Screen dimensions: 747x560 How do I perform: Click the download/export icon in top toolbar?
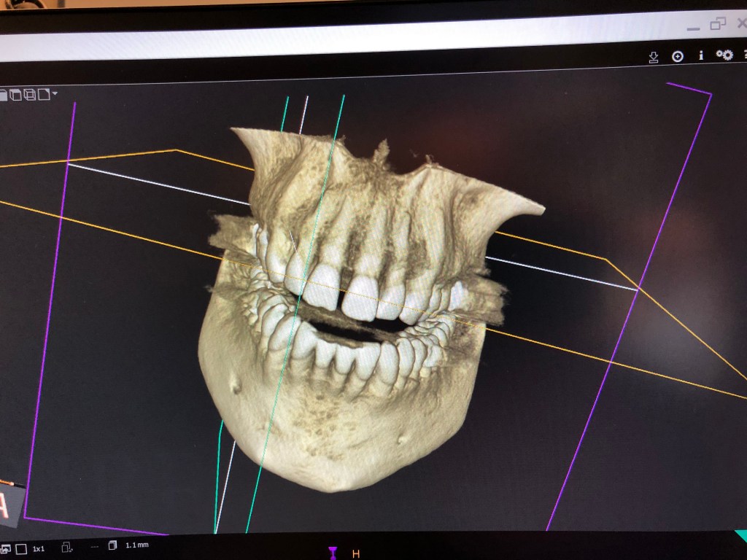coord(654,57)
